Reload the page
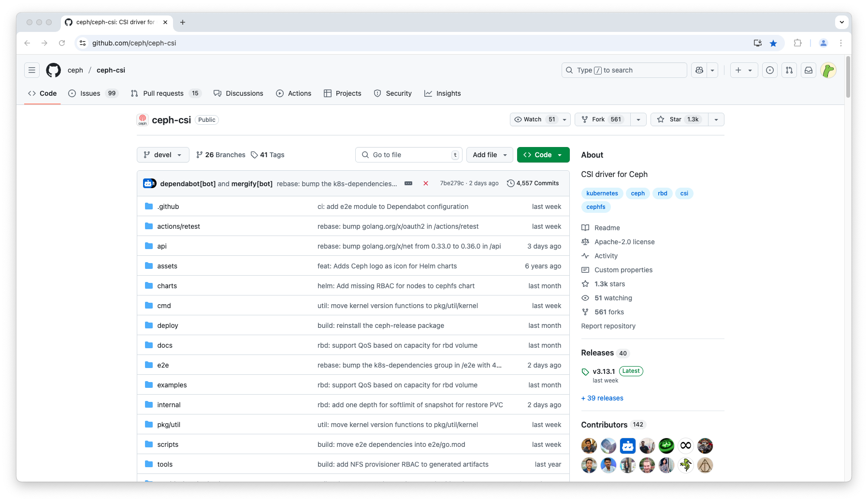 (x=62, y=43)
